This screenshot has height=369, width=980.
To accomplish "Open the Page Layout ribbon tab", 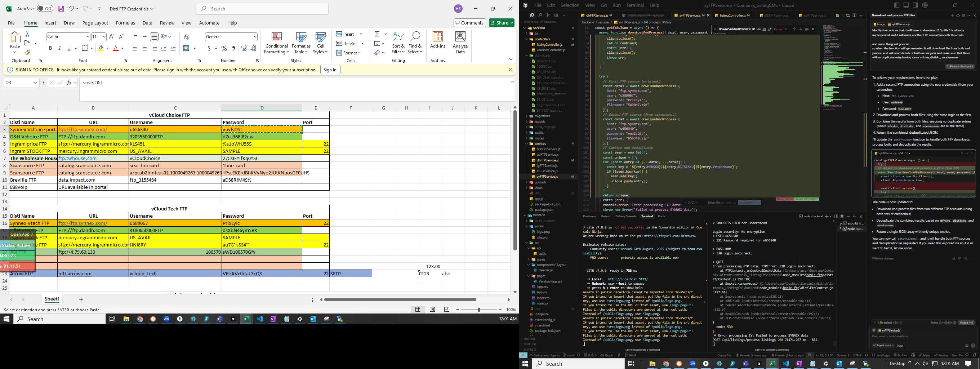I will click(x=95, y=23).
